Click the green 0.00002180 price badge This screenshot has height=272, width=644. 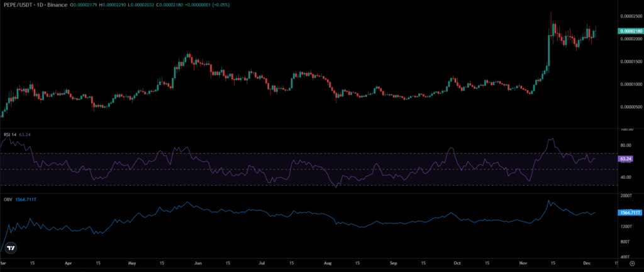pos(630,31)
